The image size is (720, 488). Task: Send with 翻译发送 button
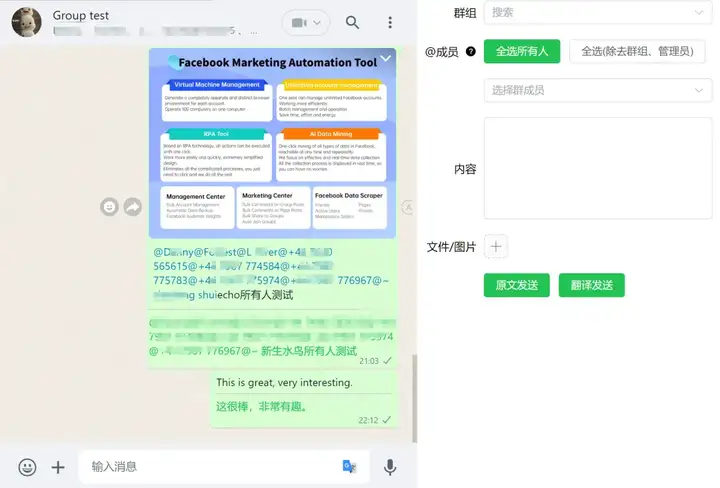tap(591, 285)
